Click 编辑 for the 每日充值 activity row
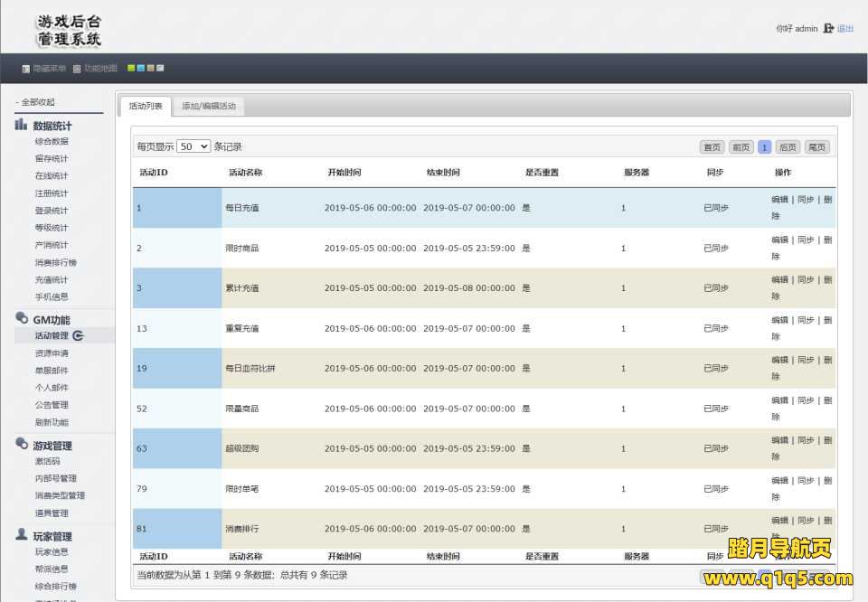This screenshot has width=868, height=602. [x=779, y=200]
